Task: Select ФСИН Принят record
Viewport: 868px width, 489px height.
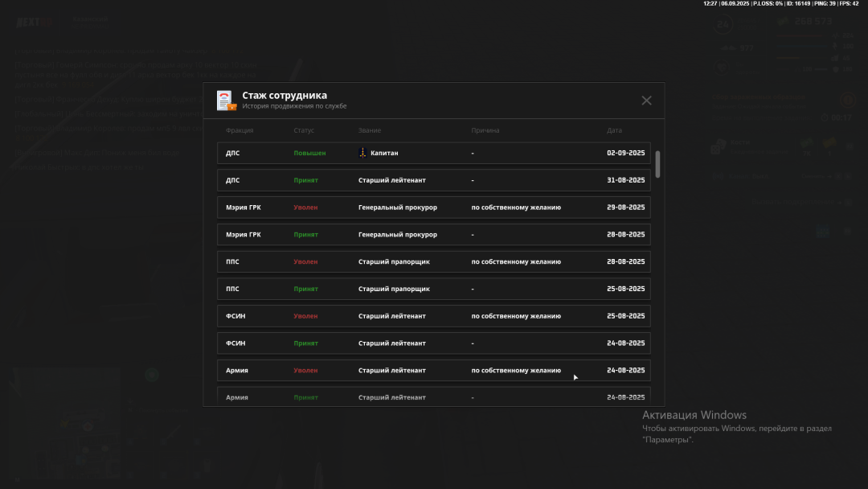Action: pos(433,343)
